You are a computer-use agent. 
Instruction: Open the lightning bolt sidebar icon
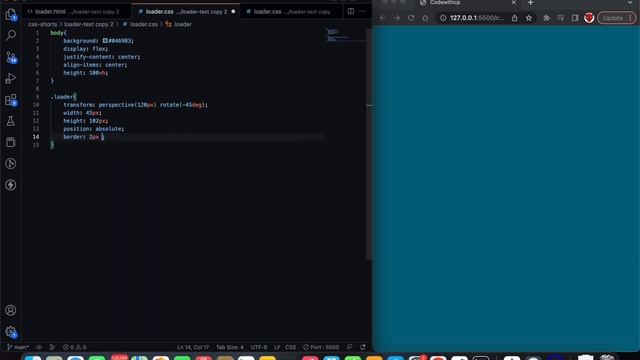pos(11,185)
